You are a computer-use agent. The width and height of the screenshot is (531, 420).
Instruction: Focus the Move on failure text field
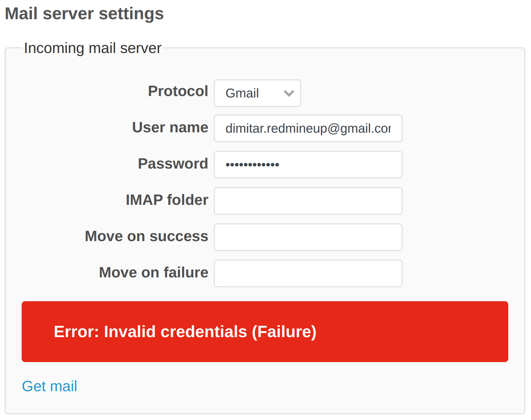click(x=308, y=273)
